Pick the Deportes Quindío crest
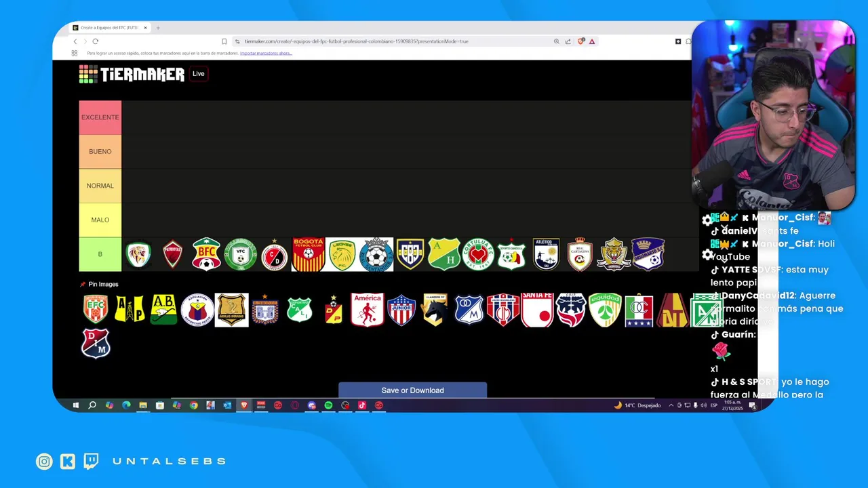This screenshot has width=868, height=488. tap(512, 254)
